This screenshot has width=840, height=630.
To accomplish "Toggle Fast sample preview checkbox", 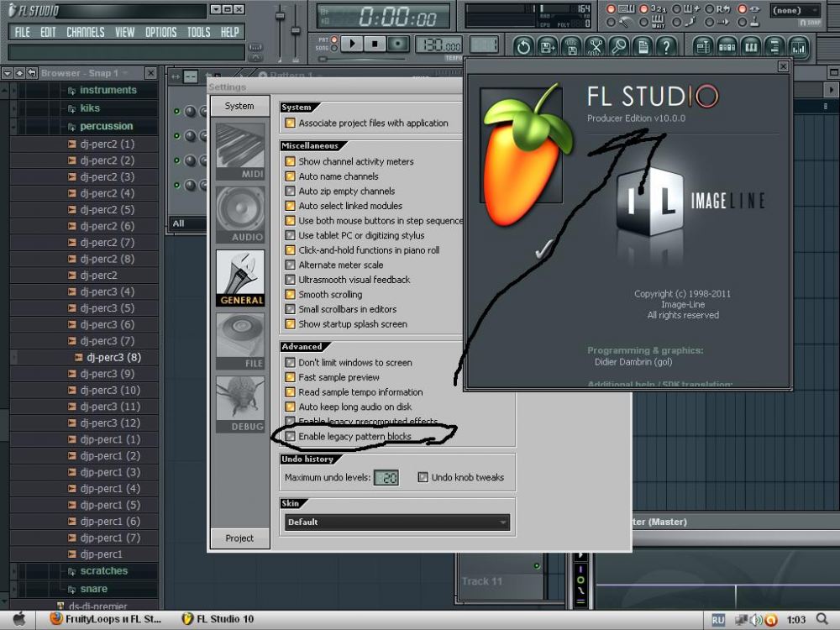I will [291, 377].
